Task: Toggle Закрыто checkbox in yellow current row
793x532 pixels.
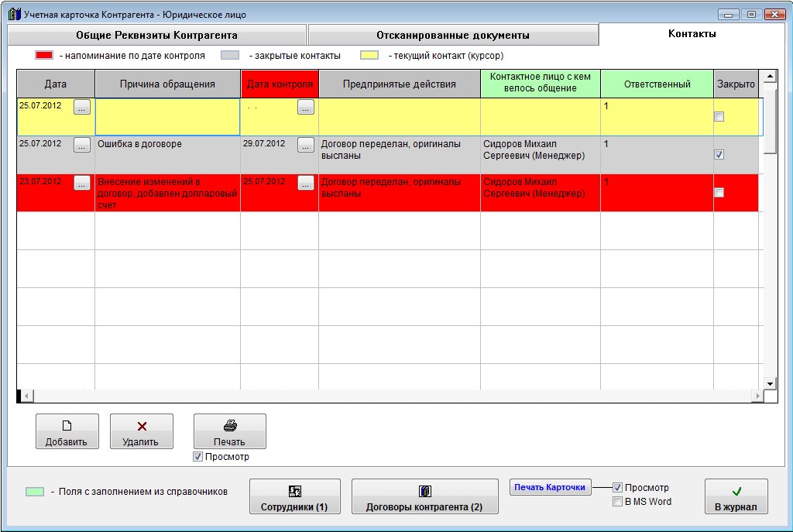Action: tap(719, 117)
